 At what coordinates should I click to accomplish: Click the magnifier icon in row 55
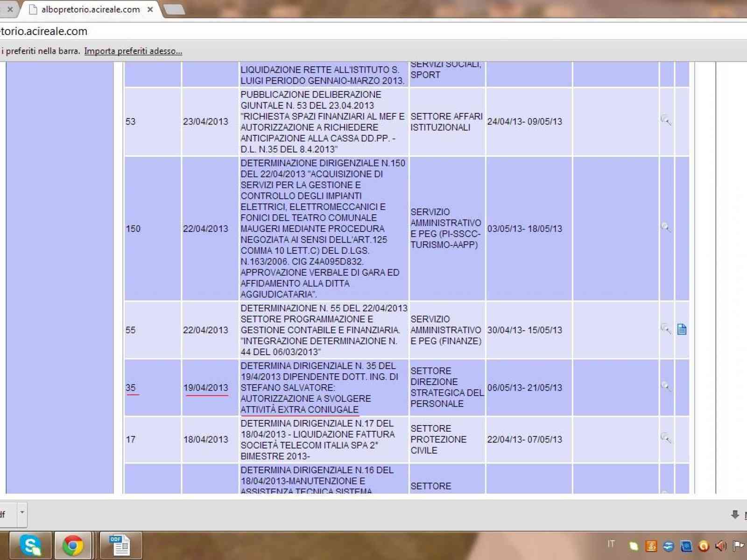tap(666, 329)
